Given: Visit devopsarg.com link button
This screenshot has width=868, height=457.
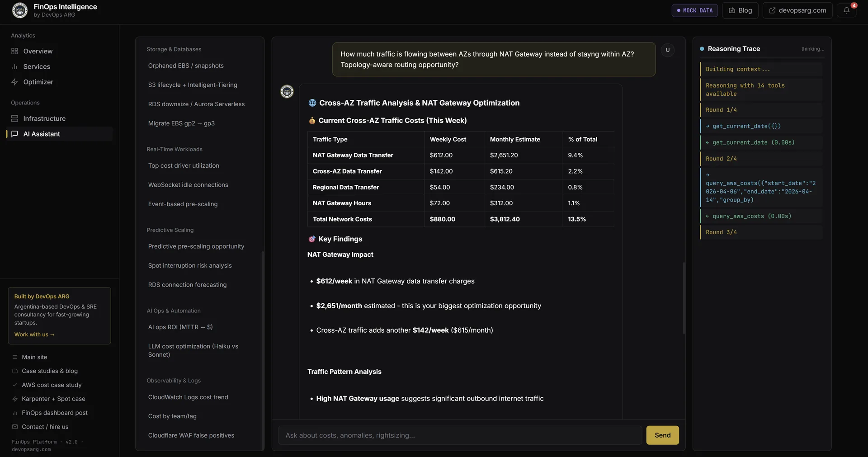Looking at the screenshot, I should [x=797, y=10].
